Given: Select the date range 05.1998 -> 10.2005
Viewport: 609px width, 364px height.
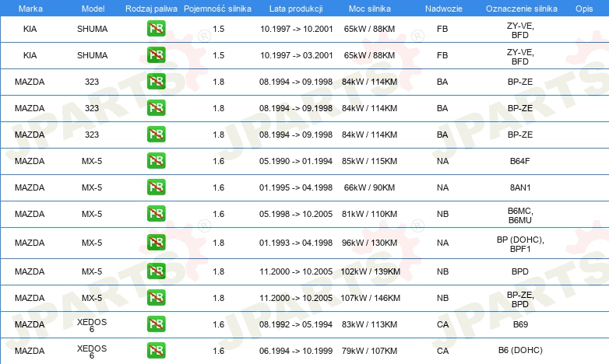Looking at the screenshot, I should [x=296, y=214].
